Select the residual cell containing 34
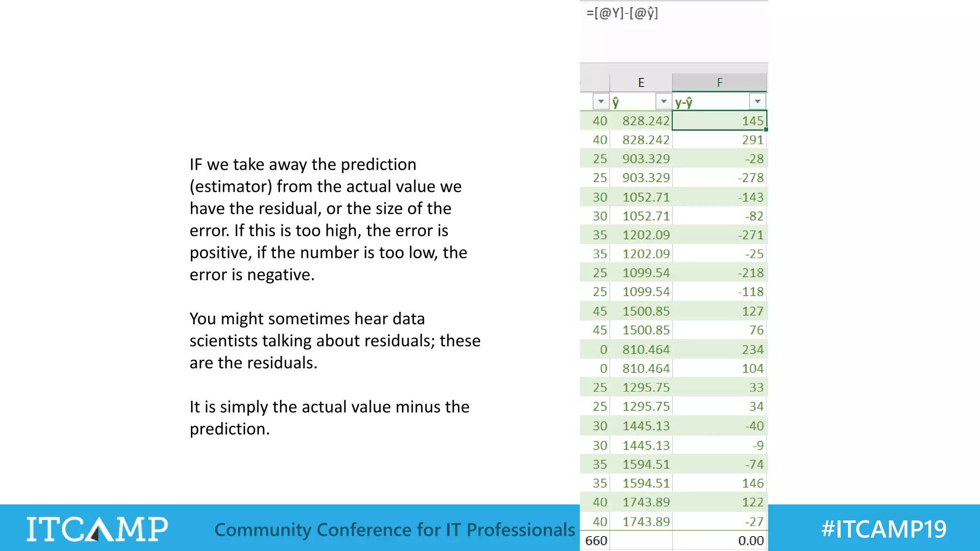 click(720, 407)
